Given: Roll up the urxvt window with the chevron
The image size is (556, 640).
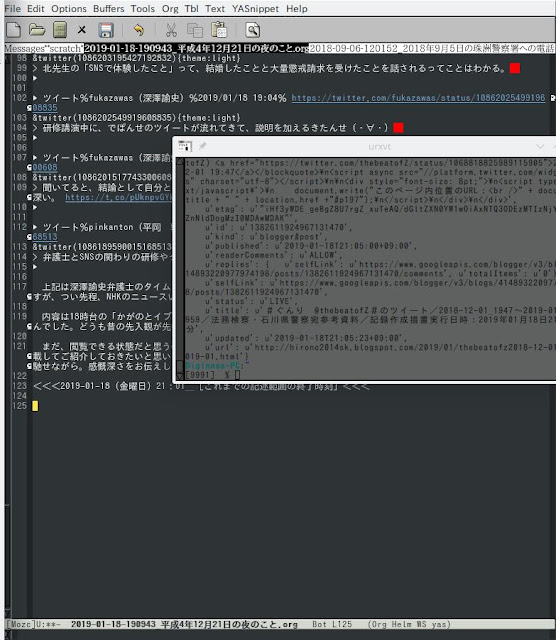Looking at the screenshot, I should tap(540, 146).
